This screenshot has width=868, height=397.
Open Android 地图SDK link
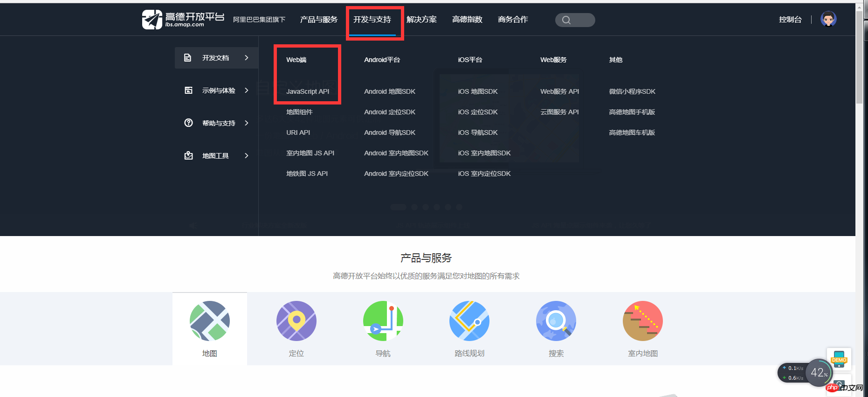[390, 91]
